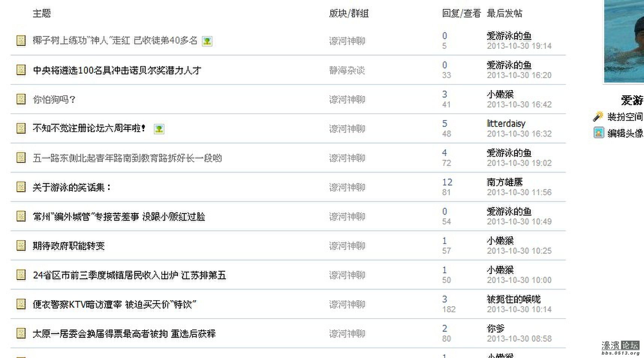Click thread icon beside 中央将遴选 topic
The image size is (644, 358).
point(20,70)
